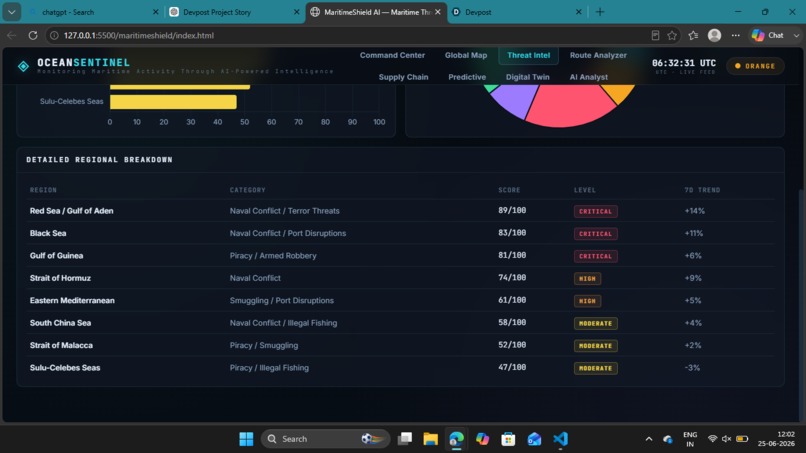The image size is (806, 453).
Task: Open the Command Center nav item
Action: (392, 55)
